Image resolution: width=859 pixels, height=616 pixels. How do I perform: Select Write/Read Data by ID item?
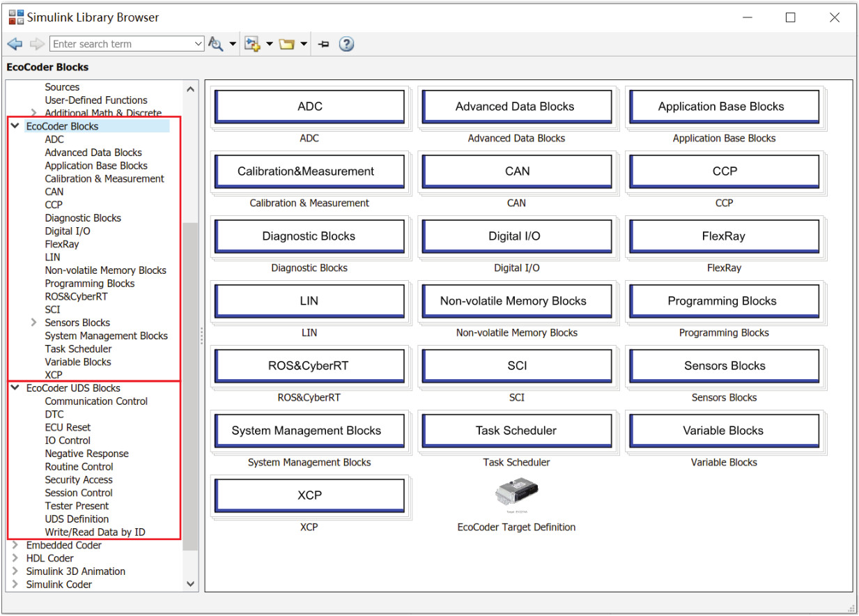coord(95,532)
